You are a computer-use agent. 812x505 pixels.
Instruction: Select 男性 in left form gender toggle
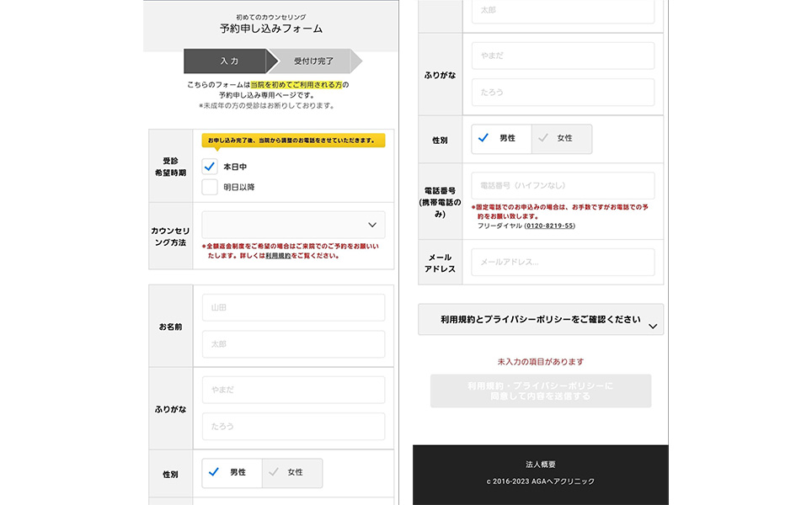tap(232, 472)
